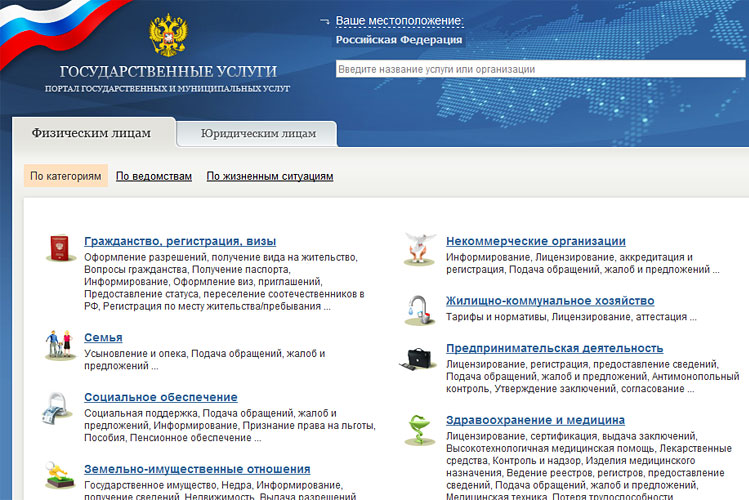Click the passport icon for citizenship services
Image resolution: width=749 pixels, height=500 pixels.
[x=60, y=248]
